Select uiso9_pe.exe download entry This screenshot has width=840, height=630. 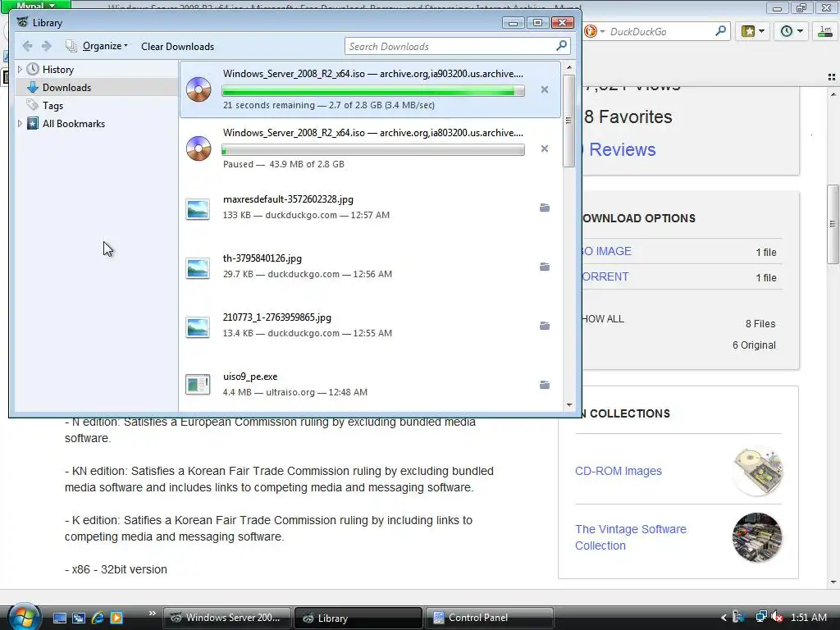[x=370, y=385]
